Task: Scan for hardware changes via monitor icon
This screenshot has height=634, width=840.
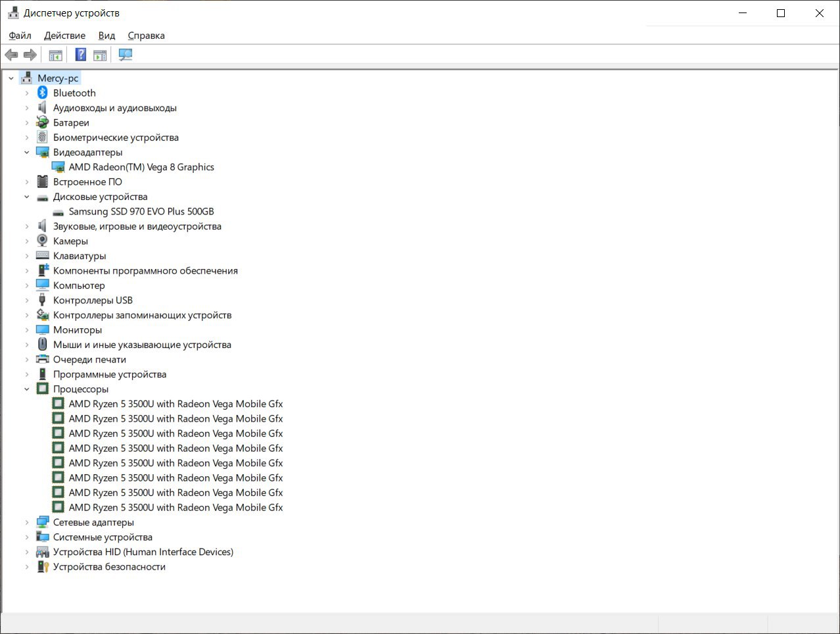Action: click(x=126, y=55)
